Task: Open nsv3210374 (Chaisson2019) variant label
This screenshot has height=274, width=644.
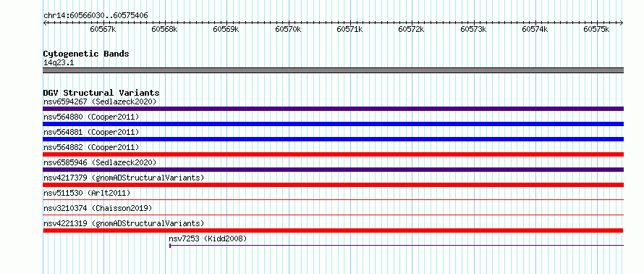Action: tap(98, 208)
